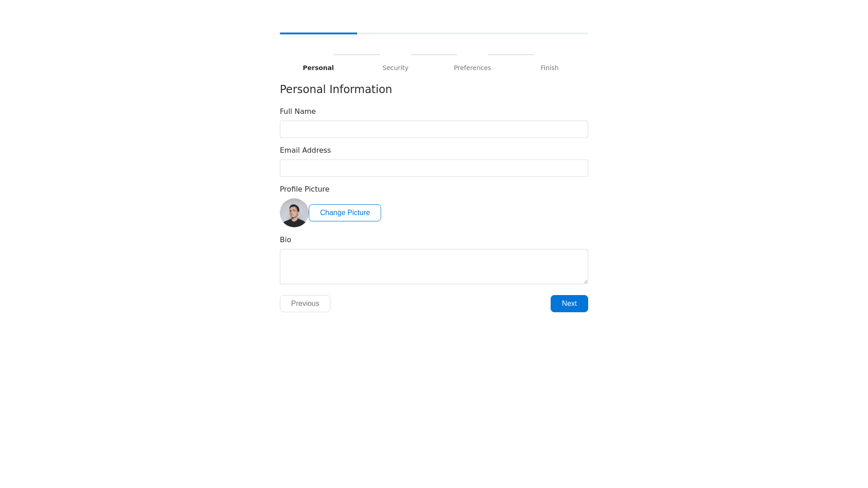Click into the Email Address field
Viewport: 868px width, 488px height.
[434, 168]
